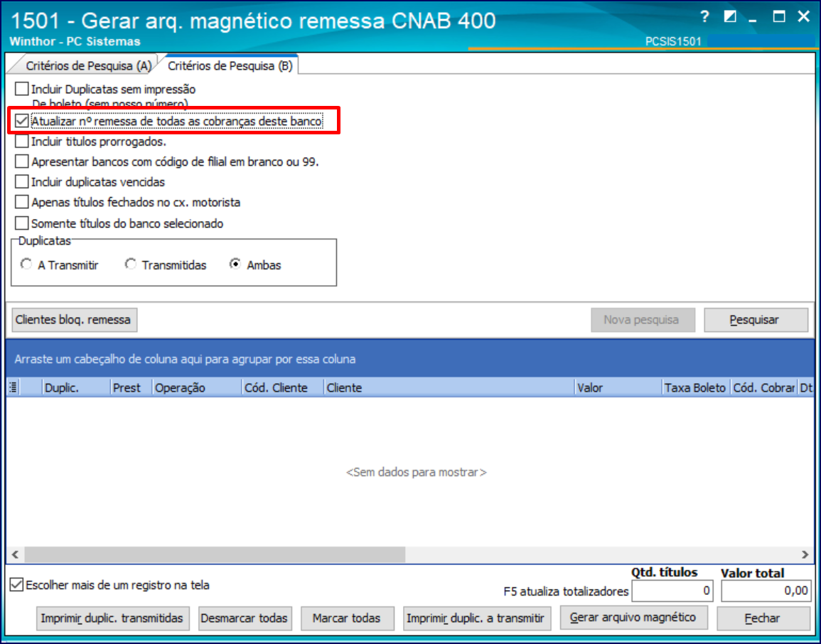Click the horizontal scrollbar thumb
The height and width of the screenshot is (644, 821).
(x=215, y=554)
